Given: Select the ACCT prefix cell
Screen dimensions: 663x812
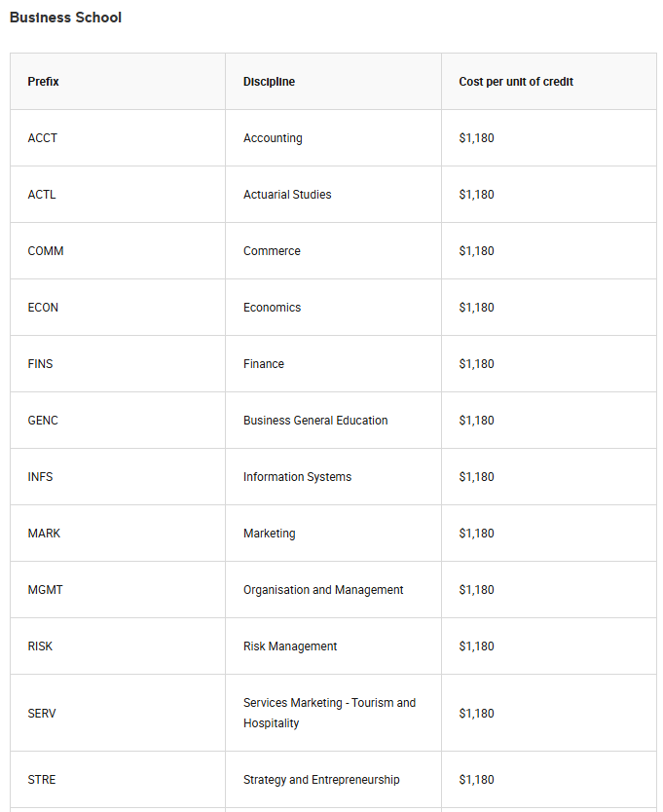Looking at the screenshot, I should 43,138.
